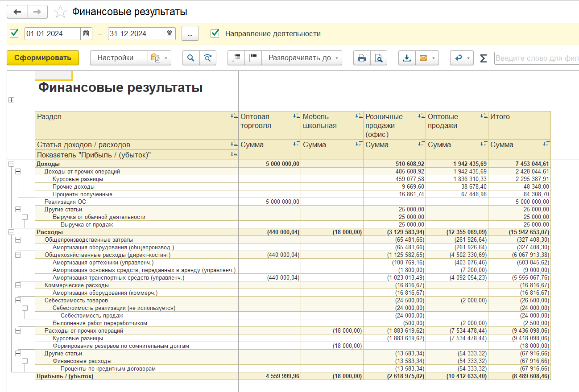Collapse the Общехозяйственные расходы (директ-костинг) group
Screen dimensions: 579x392
18,255
